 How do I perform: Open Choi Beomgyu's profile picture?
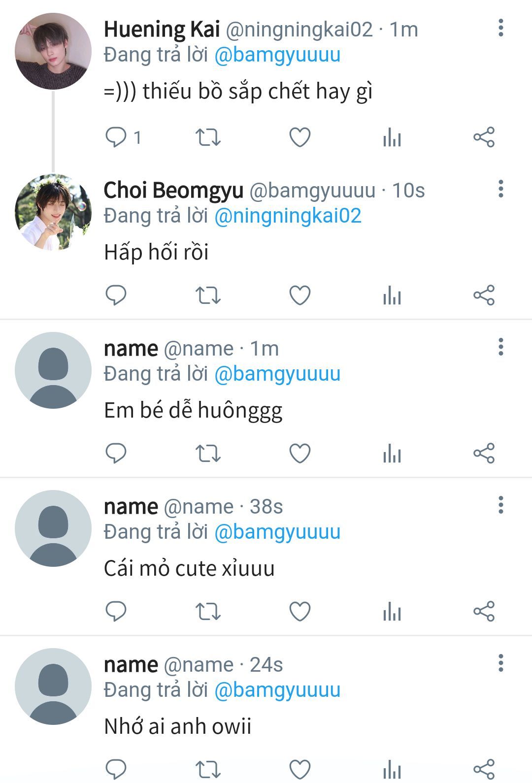[53, 212]
